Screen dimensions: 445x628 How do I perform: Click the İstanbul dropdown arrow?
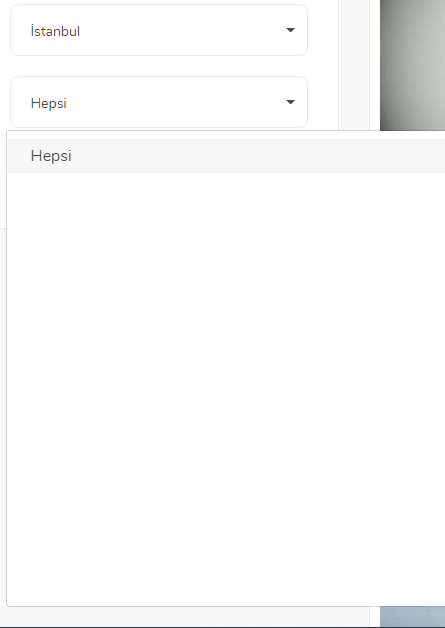point(291,30)
